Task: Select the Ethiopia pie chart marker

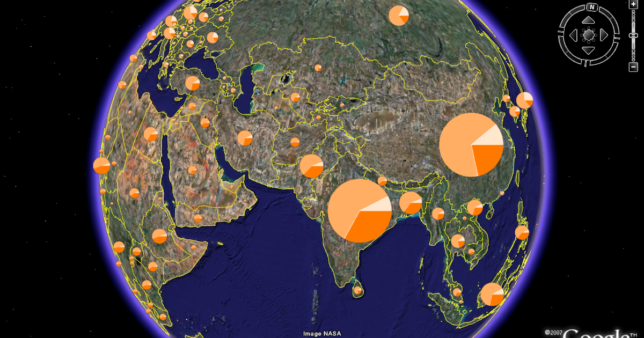Action: click(159, 236)
